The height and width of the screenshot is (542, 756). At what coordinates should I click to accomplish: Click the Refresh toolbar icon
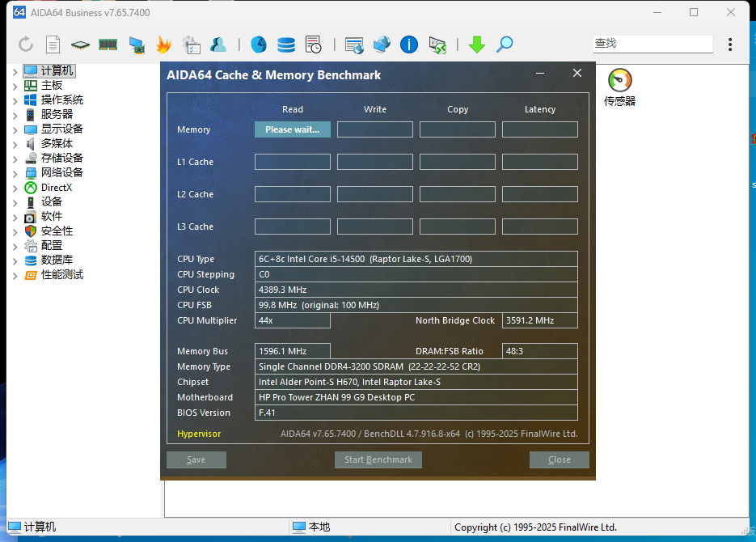26,44
